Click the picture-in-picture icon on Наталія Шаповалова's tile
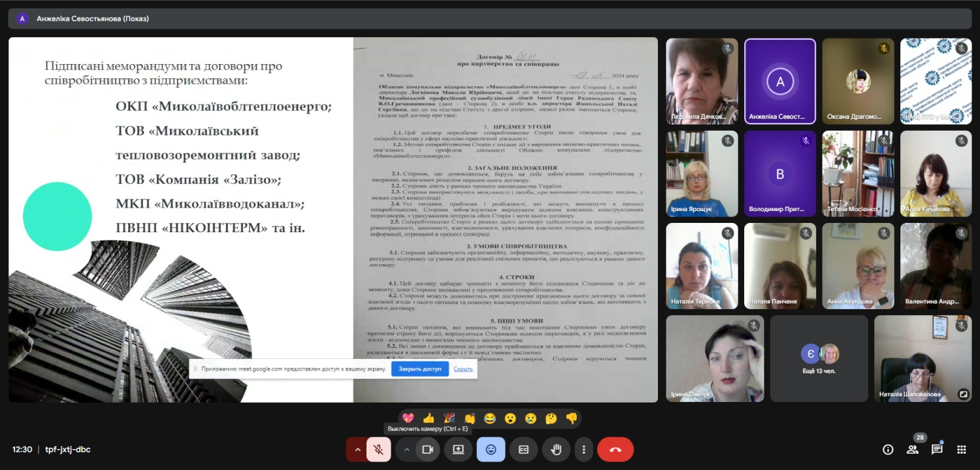Viewport: 980px width, 470px height. tap(963, 394)
